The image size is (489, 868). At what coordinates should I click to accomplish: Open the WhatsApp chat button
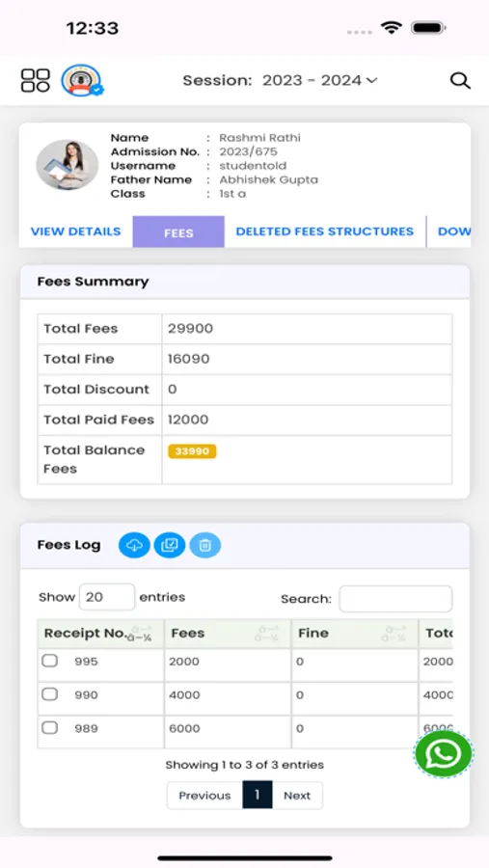443,753
